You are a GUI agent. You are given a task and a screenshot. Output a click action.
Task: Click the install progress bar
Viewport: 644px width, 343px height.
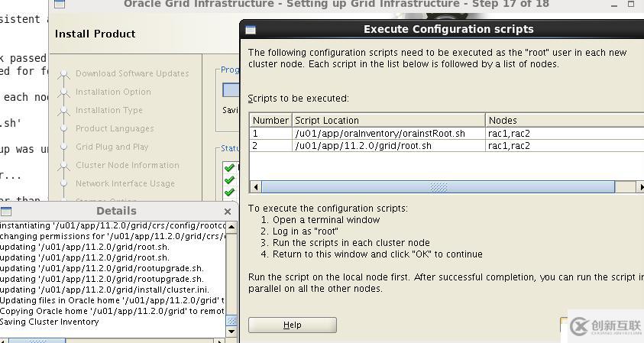click(x=231, y=90)
